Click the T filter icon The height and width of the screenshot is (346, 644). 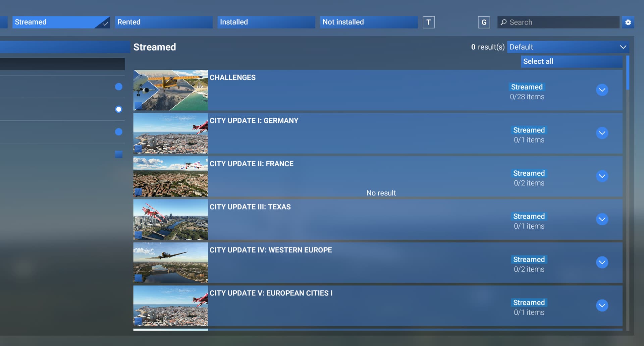pyautogui.click(x=429, y=22)
